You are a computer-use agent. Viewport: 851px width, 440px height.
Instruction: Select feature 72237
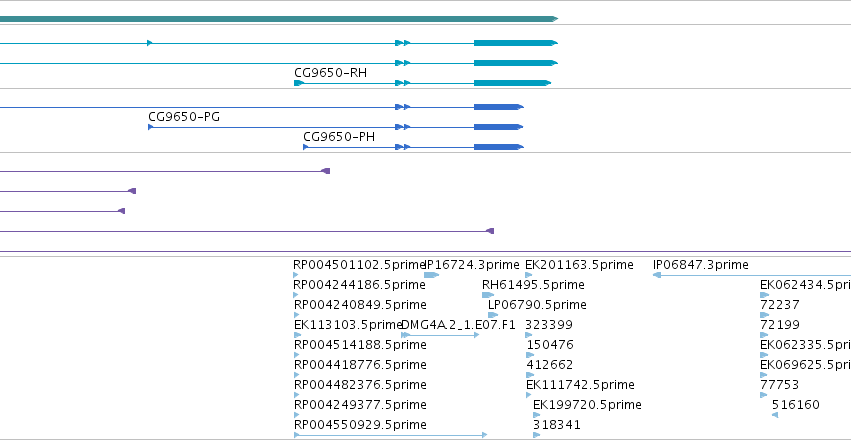click(x=780, y=305)
